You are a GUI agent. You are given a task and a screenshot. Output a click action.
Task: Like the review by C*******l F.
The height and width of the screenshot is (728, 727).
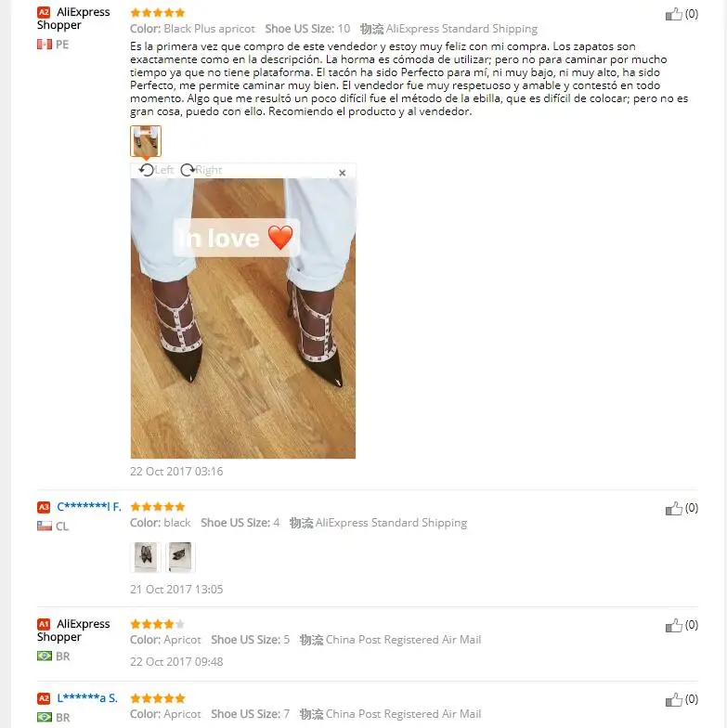point(673,508)
